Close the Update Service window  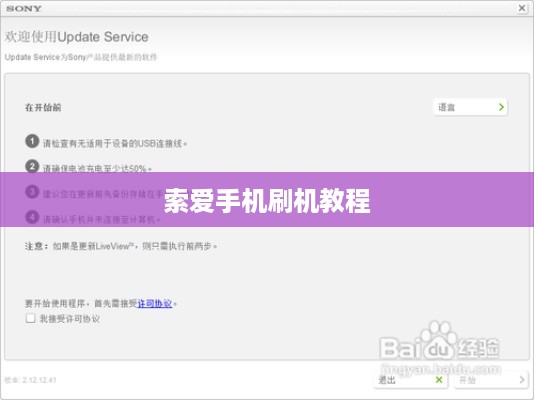click(x=522, y=8)
